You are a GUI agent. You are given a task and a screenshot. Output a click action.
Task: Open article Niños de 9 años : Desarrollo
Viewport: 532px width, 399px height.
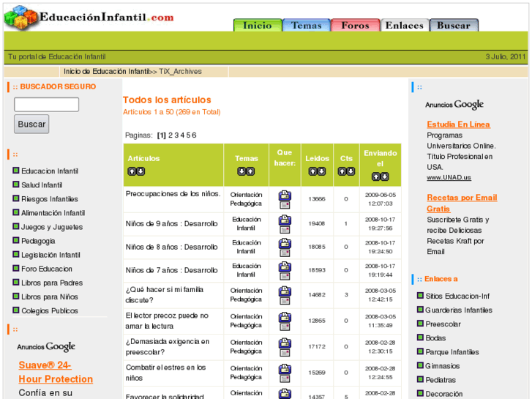coord(172,223)
